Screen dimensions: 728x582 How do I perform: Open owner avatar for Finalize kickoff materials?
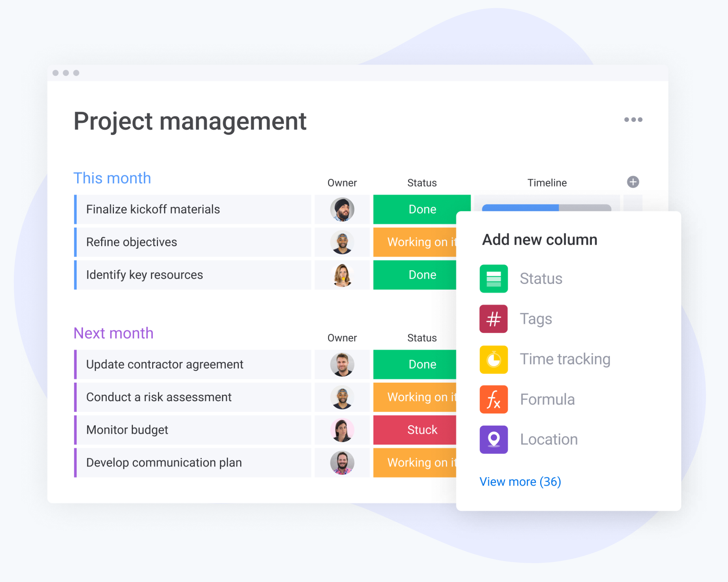[x=342, y=210]
